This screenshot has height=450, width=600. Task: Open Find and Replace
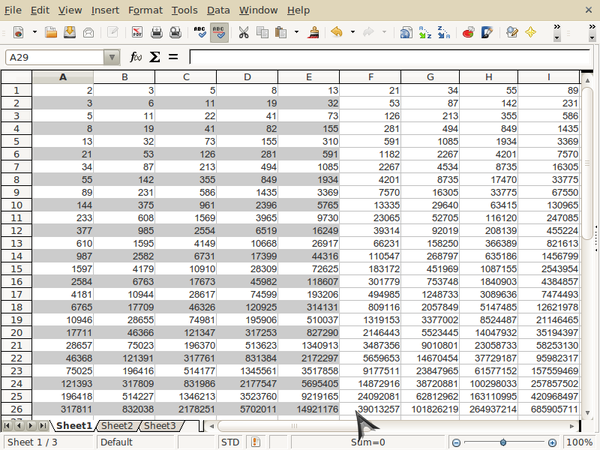click(512, 33)
